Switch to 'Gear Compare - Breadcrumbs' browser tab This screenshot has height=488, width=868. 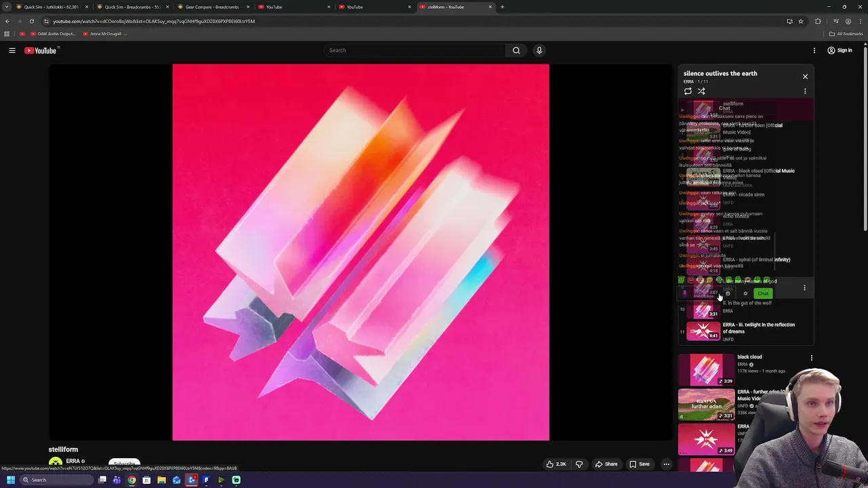(214, 7)
